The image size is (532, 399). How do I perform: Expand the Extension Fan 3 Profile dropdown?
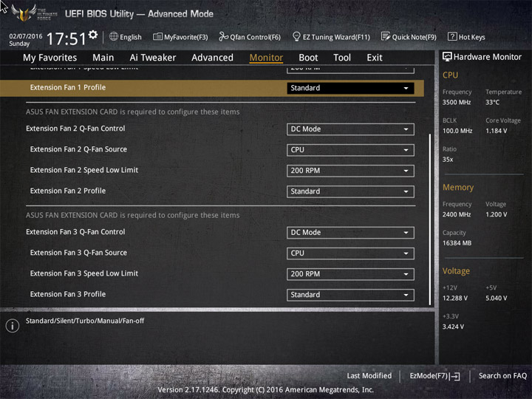coord(350,295)
